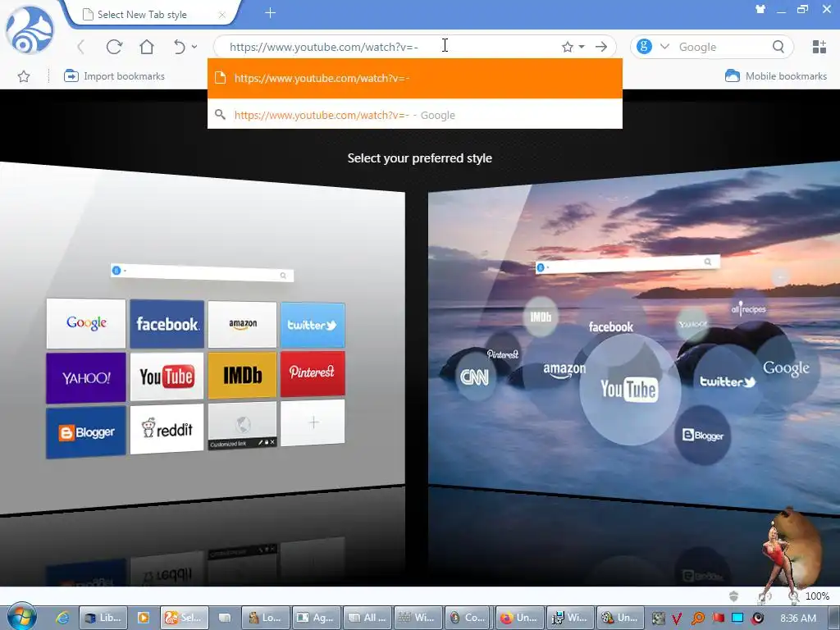Click the twitter bubble
This screenshot has width=840, height=630.
pos(727,381)
